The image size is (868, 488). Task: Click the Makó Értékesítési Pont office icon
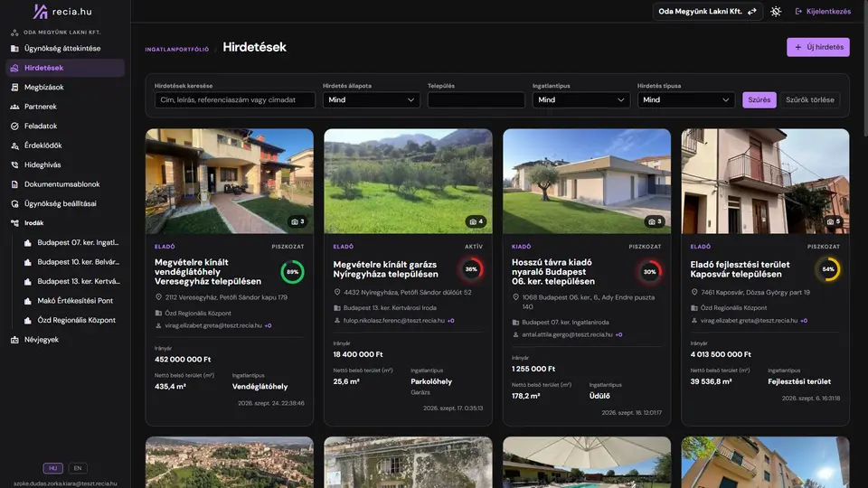pyautogui.click(x=28, y=301)
